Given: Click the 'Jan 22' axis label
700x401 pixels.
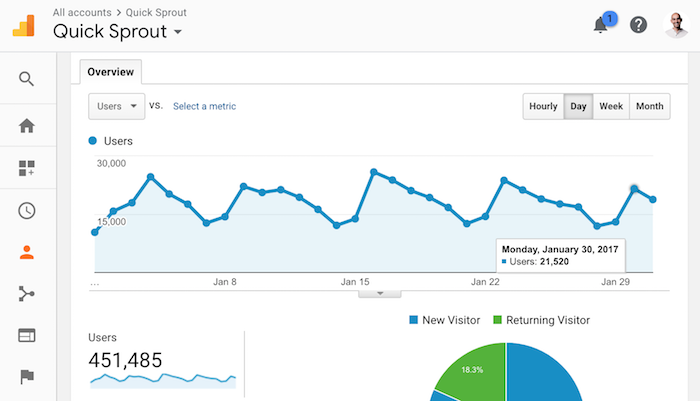Looking at the screenshot, I should (485, 282).
